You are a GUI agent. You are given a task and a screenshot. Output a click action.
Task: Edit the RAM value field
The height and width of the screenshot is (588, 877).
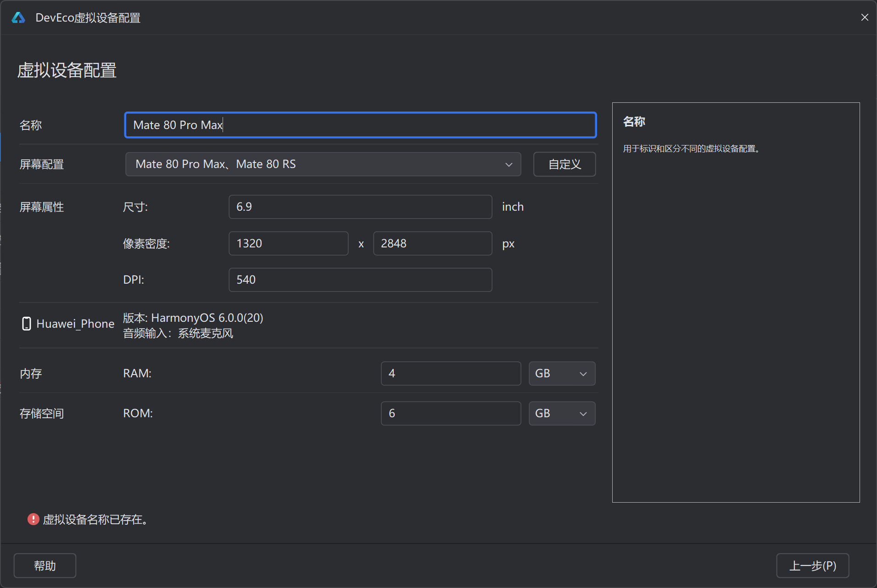click(451, 374)
